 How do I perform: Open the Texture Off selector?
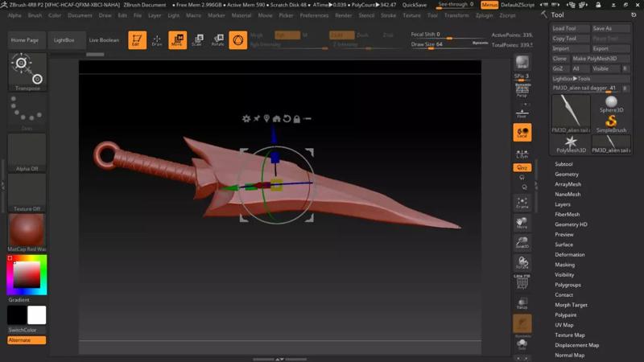[x=27, y=192]
